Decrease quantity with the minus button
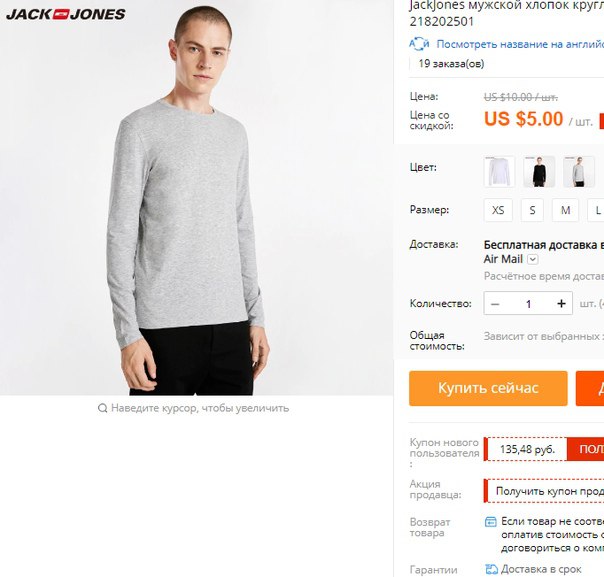 pos(495,304)
